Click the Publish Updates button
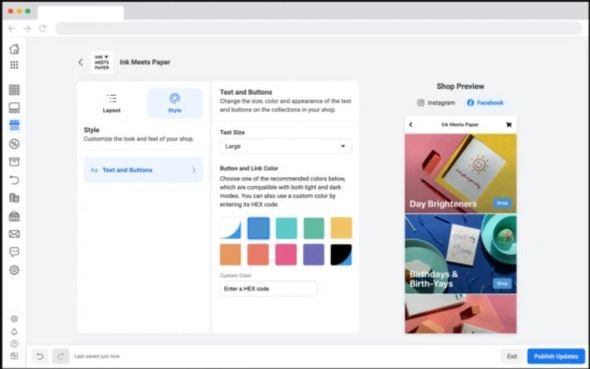The image size is (590, 369). (556, 356)
